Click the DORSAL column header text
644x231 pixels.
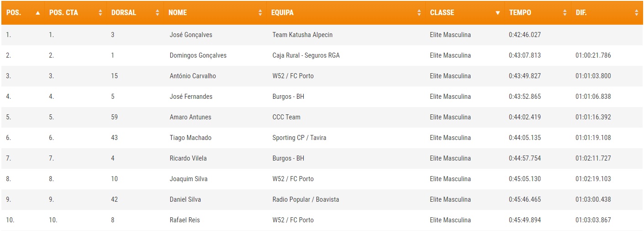(x=124, y=13)
